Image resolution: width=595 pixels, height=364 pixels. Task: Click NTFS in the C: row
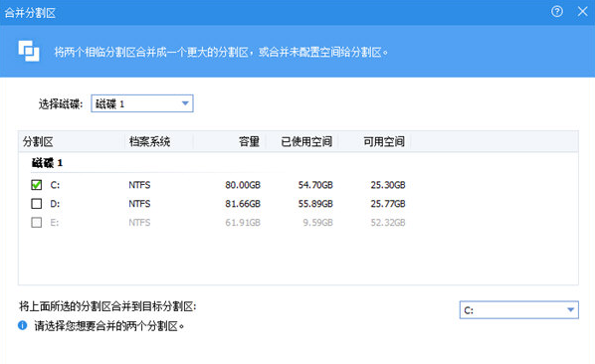click(x=139, y=185)
